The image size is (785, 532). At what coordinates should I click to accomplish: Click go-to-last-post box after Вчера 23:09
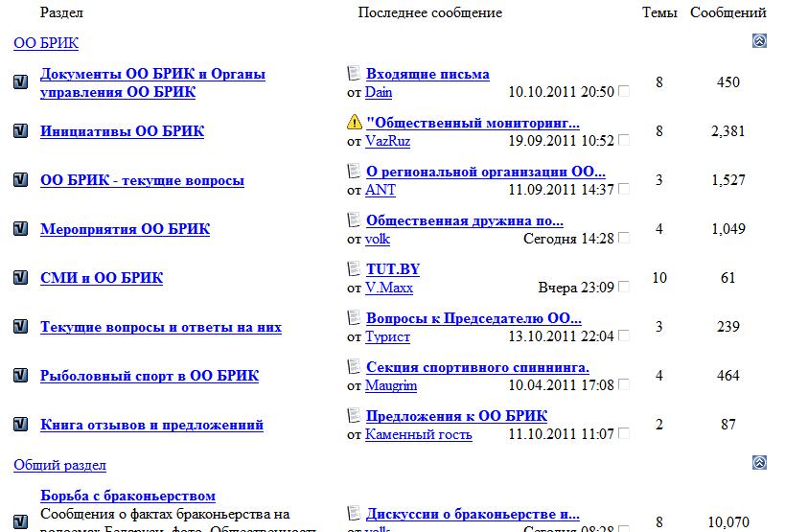pos(624,287)
